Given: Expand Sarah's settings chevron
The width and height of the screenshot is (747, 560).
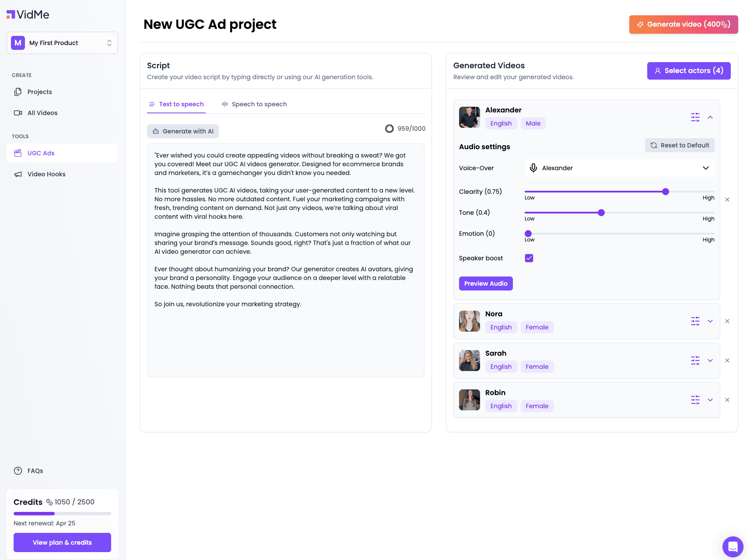Looking at the screenshot, I should pos(710,360).
